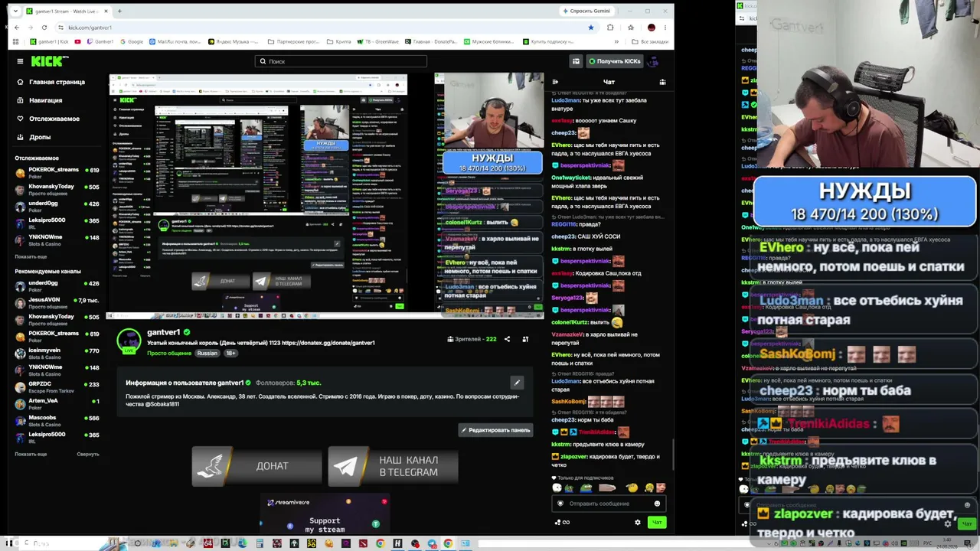
Task: Click the gantver1 streamer avatar
Action: 129,341
